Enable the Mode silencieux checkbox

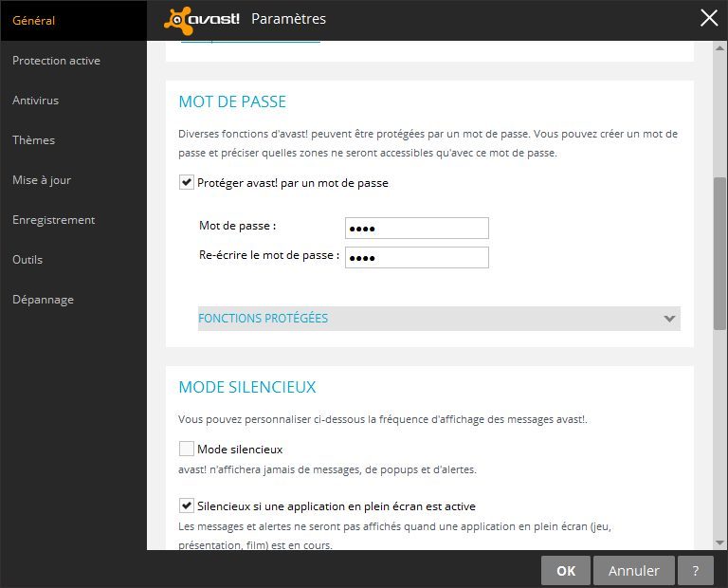click(x=187, y=450)
